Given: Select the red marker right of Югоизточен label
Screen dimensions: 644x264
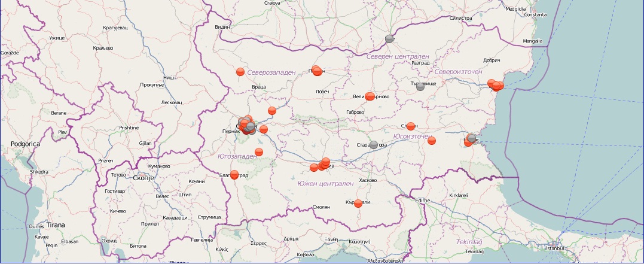Looking at the screenshot, I should click(432, 141).
